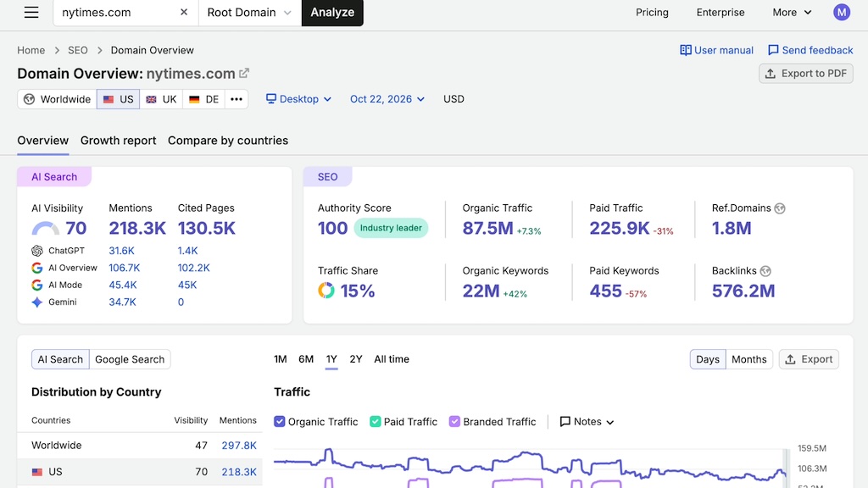Click total Mentions value 218.3K
Screen dimensions: 868x488
[x=137, y=228]
